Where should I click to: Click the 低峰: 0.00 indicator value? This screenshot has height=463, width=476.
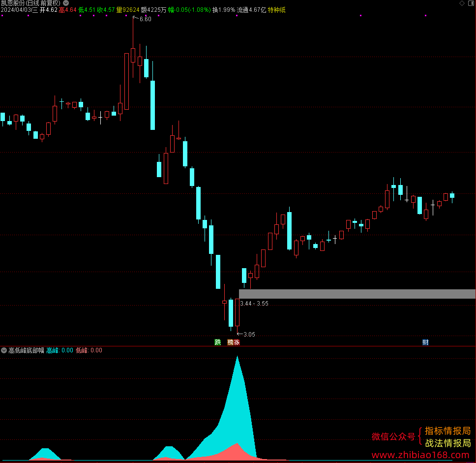point(89,350)
